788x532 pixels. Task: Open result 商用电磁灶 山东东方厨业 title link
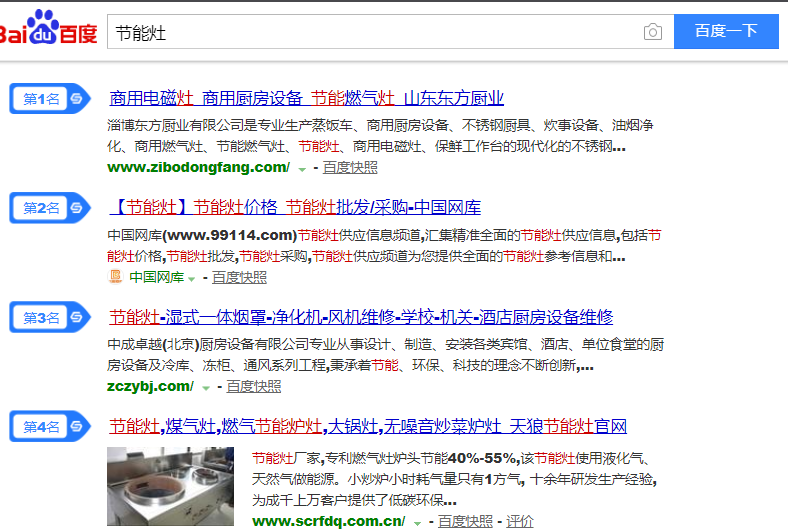click(307, 98)
